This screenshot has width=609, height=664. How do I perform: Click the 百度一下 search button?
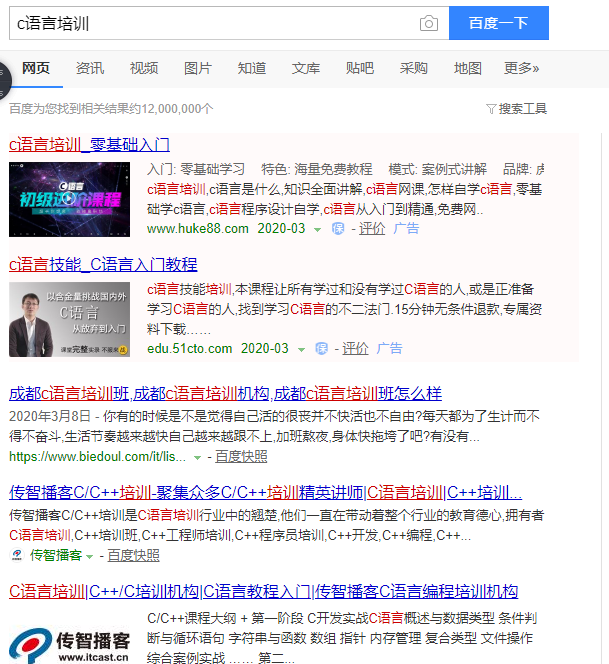[x=498, y=23]
